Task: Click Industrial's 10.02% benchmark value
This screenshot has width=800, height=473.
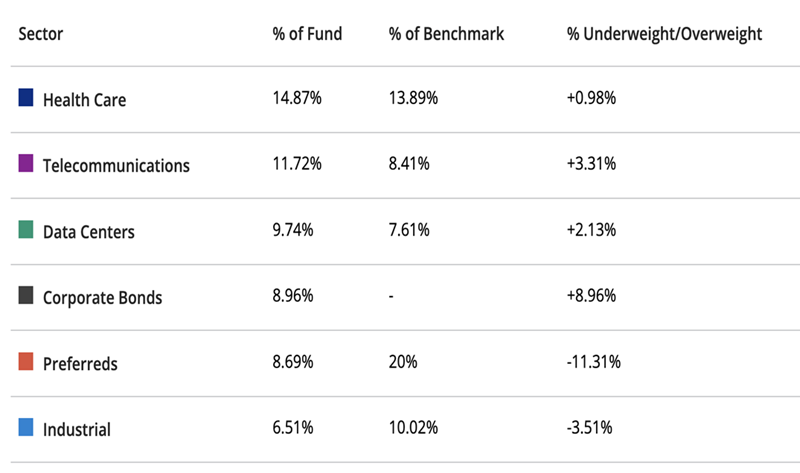Action: tap(413, 428)
